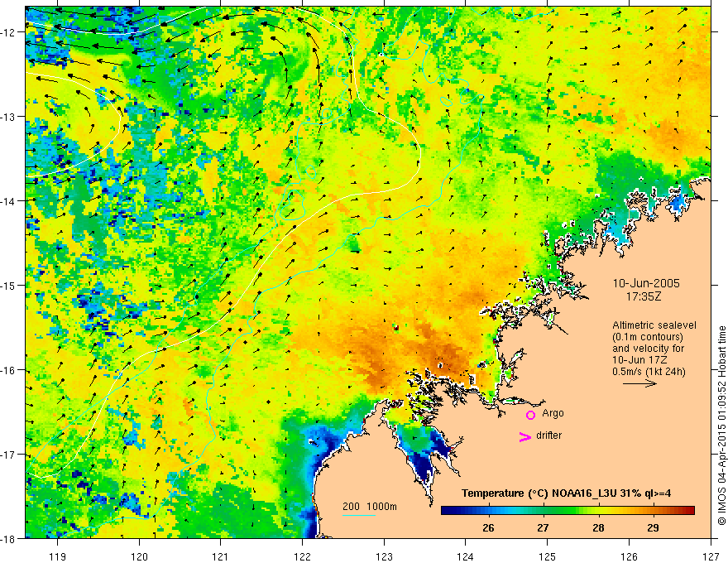728x563 pixels.
Task: Click the latitude axis label -15
Action: pyautogui.click(x=7, y=286)
